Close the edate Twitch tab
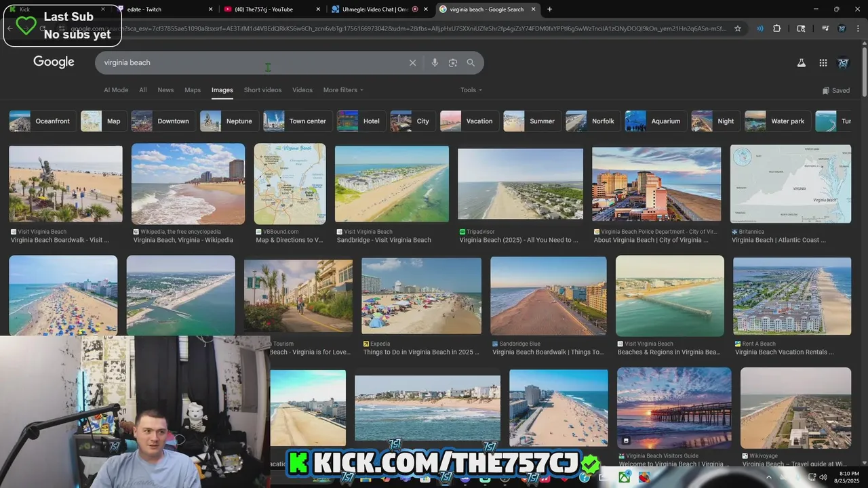This screenshot has width=868, height=488. pyautogui.click(x=210, y=9)
